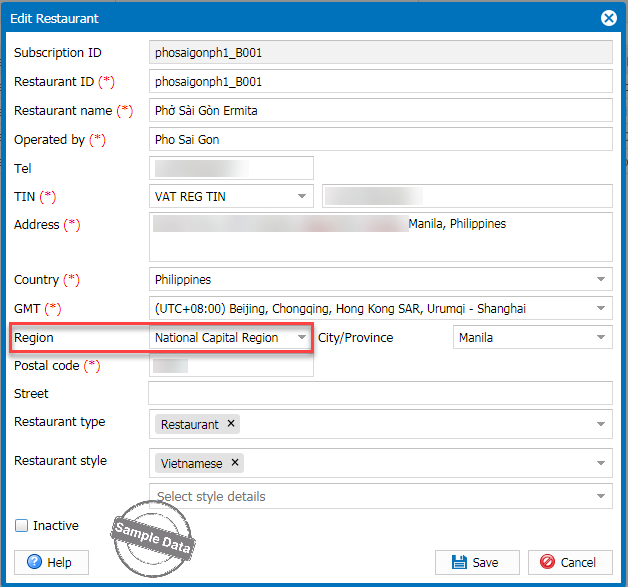Open the City/Province dropdown
628x587 pixels.
[x=601, y=338]
